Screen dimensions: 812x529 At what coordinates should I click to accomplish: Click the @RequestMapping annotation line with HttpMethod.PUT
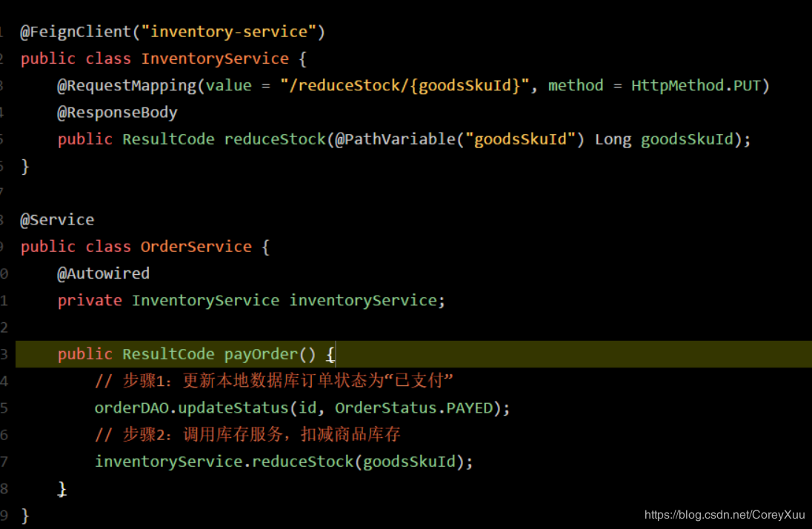(x=413, y=85)
